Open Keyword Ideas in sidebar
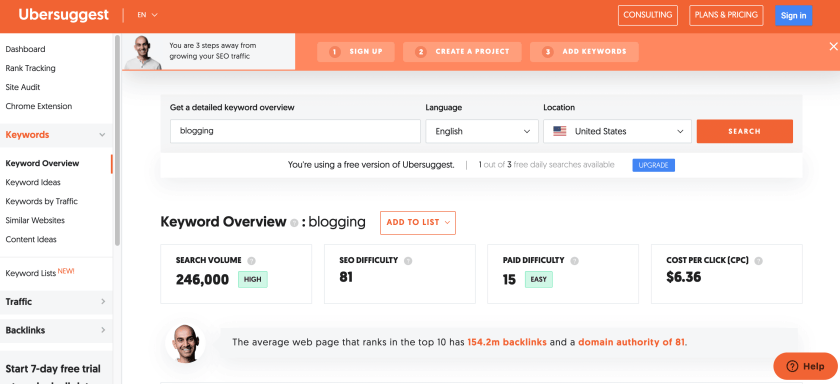 coord(33,182)
